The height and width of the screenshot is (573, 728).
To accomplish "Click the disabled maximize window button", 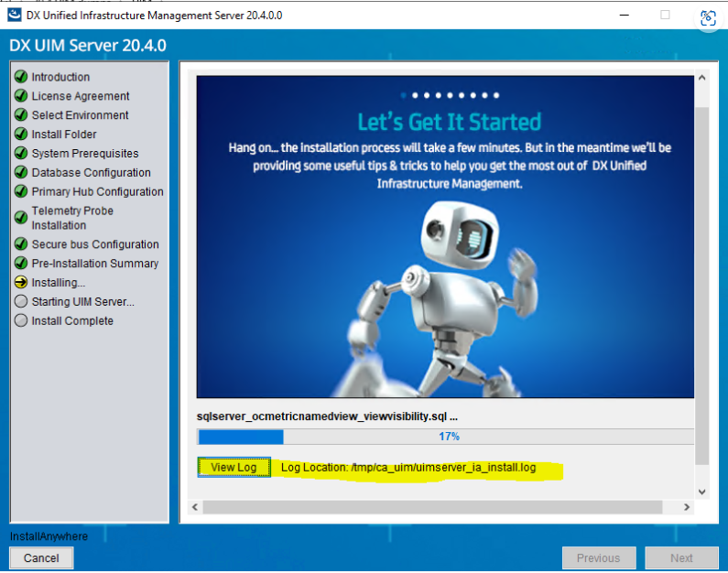I will 665,15.
